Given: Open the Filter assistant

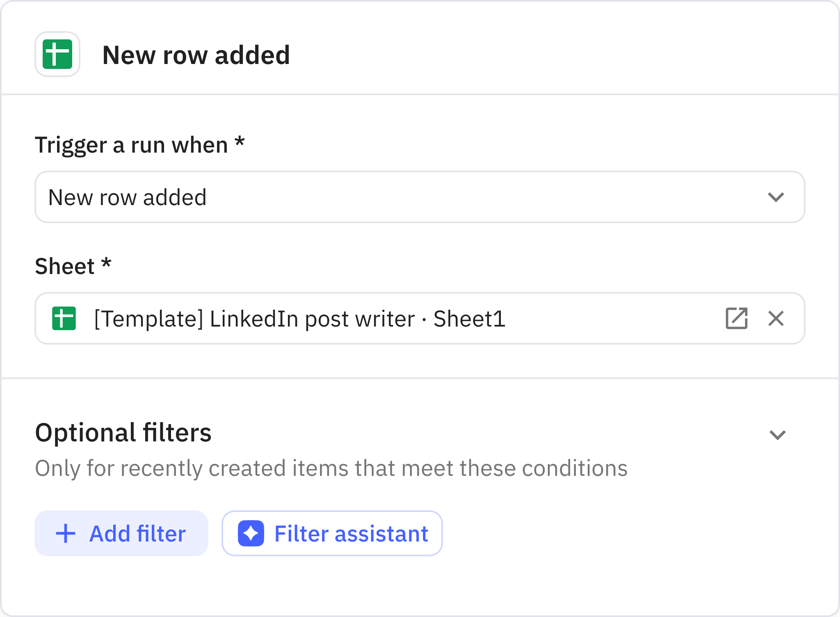Looking at the screenshot, I should tap(332, 533).
